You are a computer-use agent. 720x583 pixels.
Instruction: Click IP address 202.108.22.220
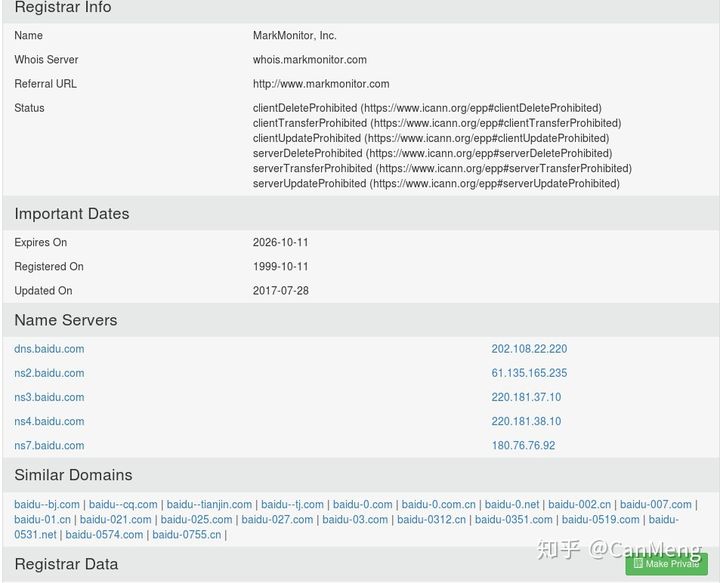coord(529,349)
